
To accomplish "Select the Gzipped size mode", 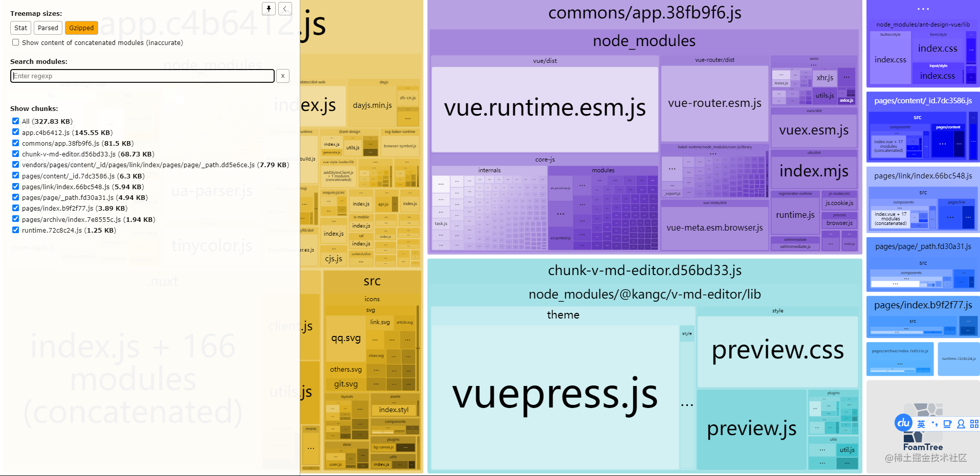I will tap(81, 28).
